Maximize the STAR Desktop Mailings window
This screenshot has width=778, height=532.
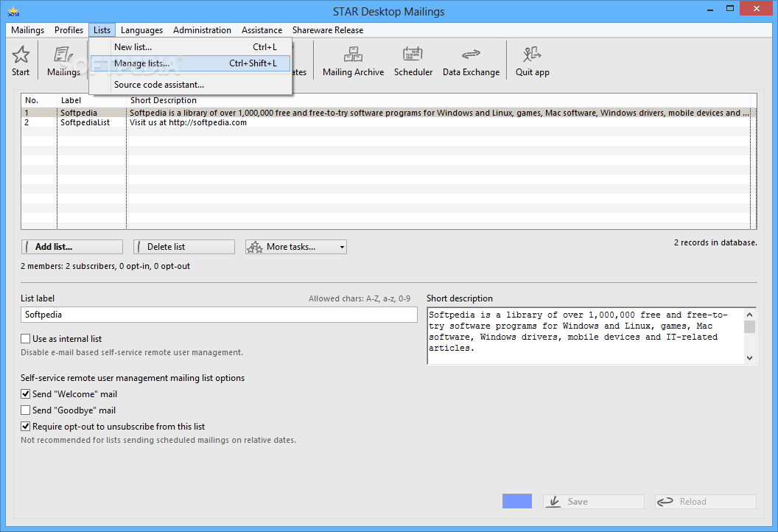tap(730, 8)
